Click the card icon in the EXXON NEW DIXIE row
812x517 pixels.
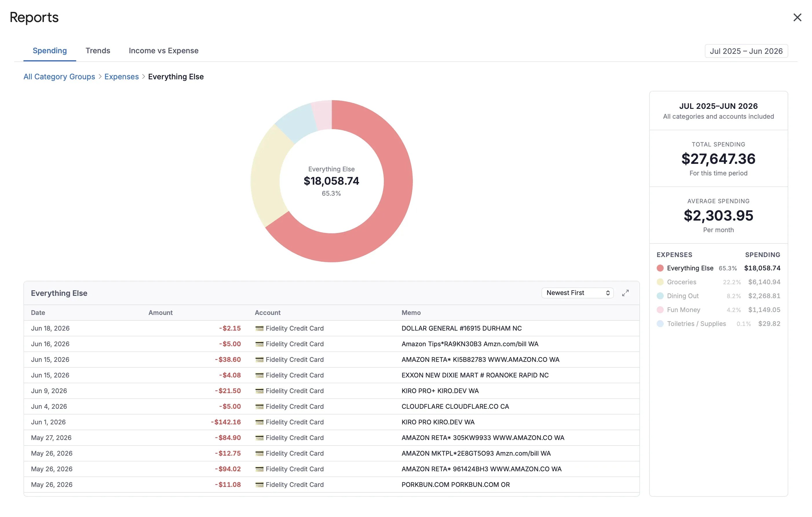coord(259,375)
